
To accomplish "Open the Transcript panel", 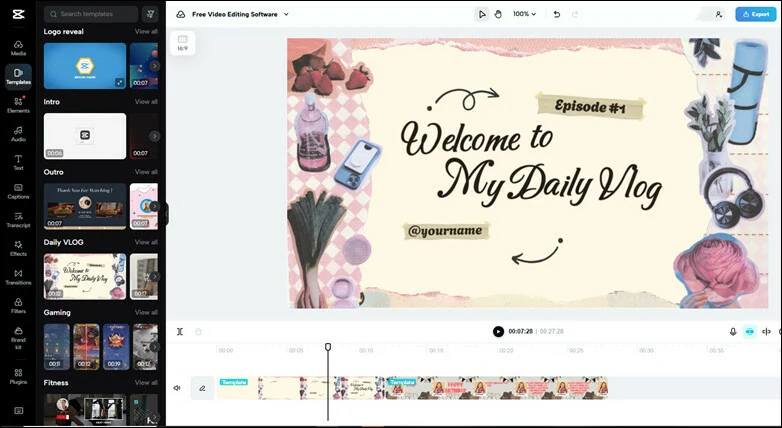I will 18,219.
